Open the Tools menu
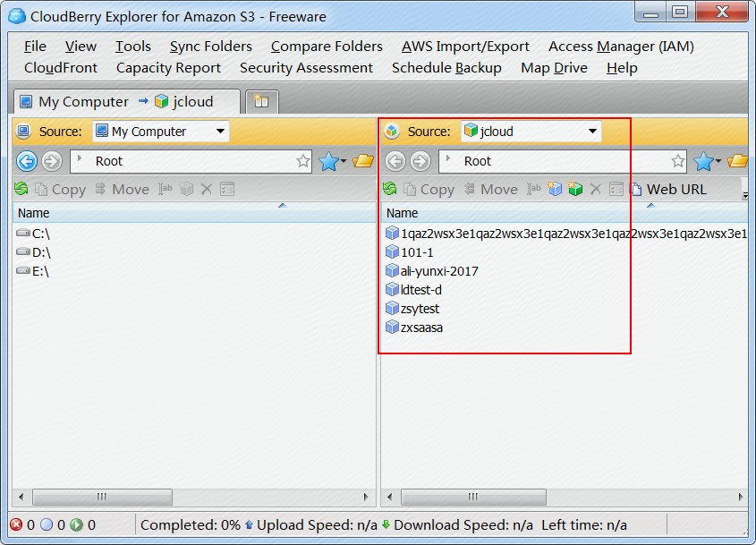 click(x=133, y=47)
